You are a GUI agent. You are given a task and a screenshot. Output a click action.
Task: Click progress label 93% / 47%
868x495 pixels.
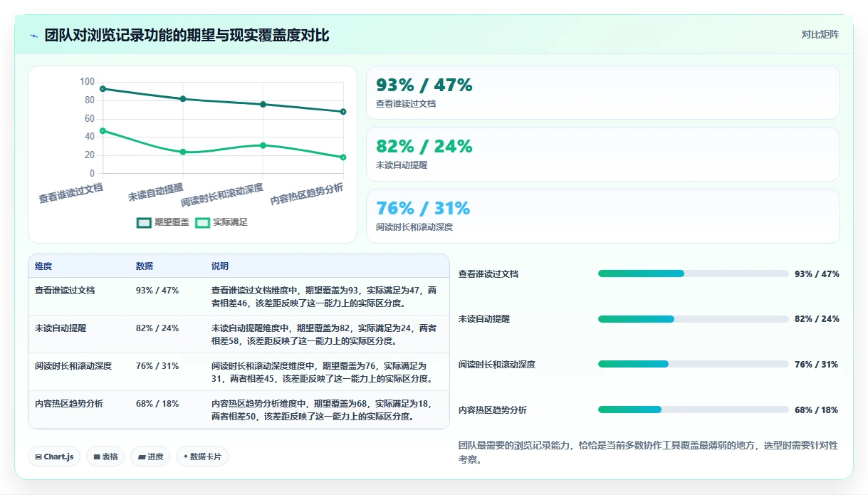coord(817,274)
